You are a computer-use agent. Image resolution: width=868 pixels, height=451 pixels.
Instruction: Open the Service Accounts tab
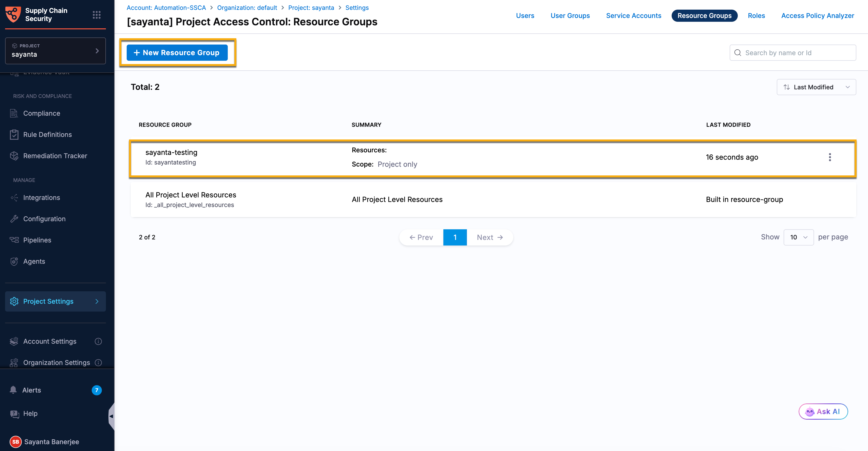(633, 15)
